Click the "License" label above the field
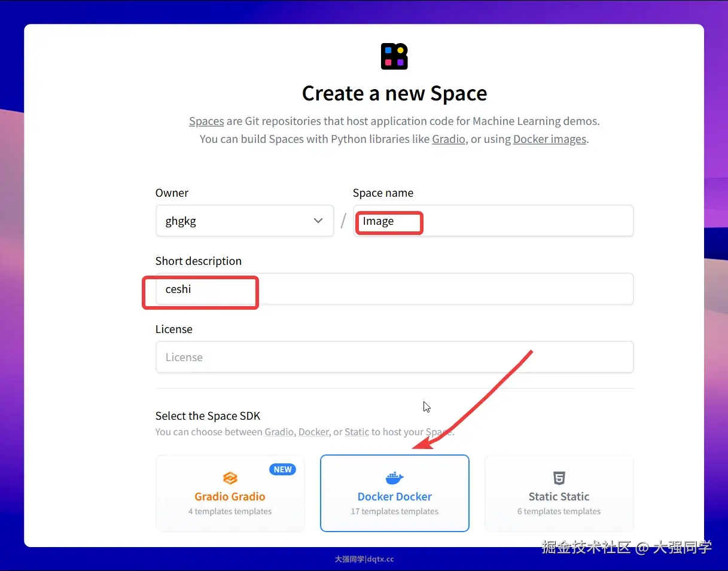 pyautogui.click(x=174, y=329)
